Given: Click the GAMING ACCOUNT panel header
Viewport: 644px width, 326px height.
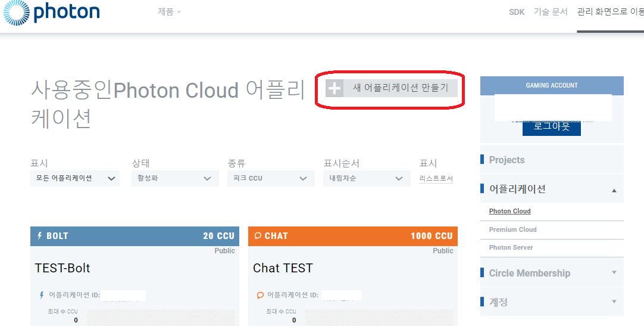Looking at the screenshot, I should tap(552, 85).
